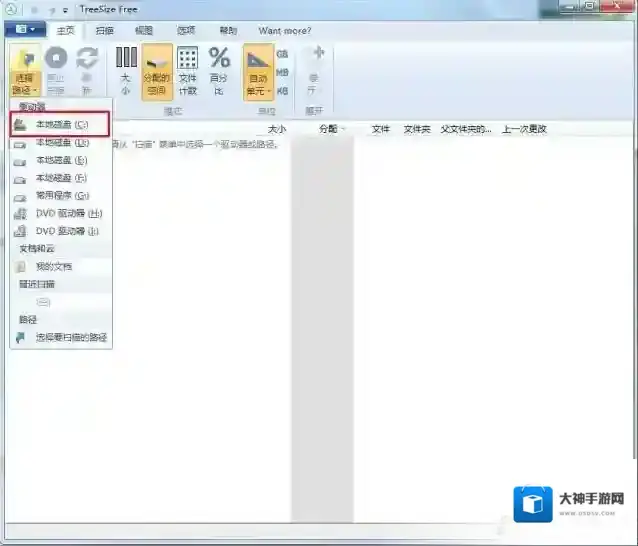
Task: Select DVD 驱动器 (H:) entry
Action: tap(60, 213)
